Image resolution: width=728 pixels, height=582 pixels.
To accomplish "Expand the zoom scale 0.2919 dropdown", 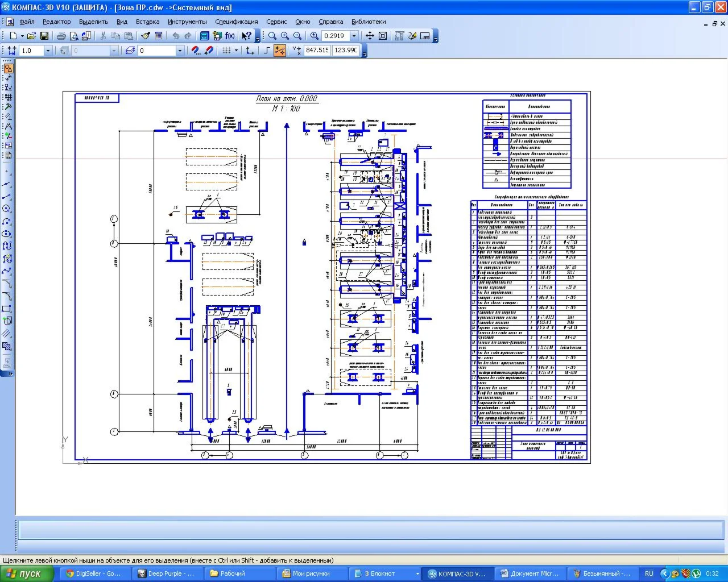I will (x=354, y=36).
